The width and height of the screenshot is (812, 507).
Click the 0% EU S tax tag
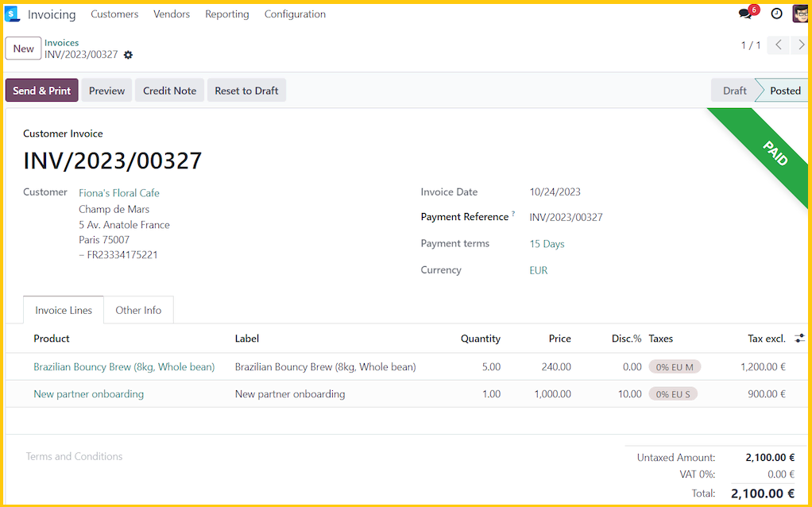coord(673,394)
